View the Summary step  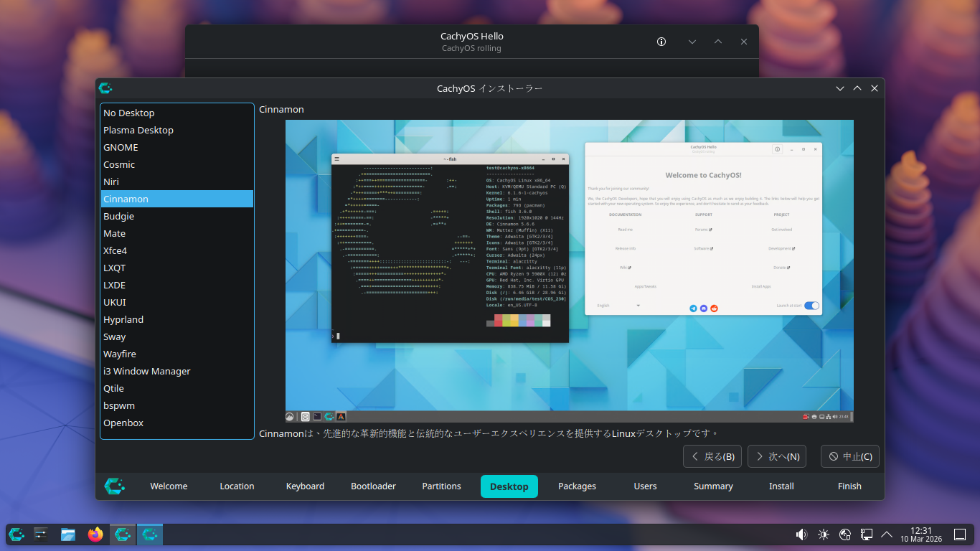(x=713, y=486)
